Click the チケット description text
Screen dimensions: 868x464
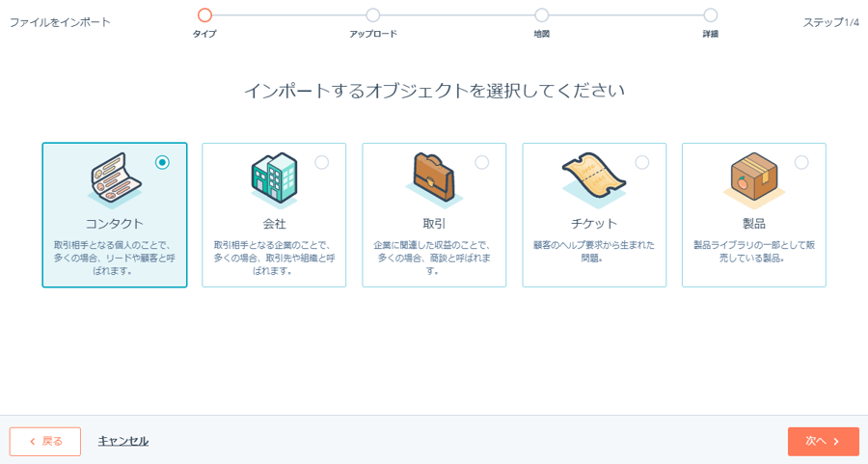click(594, 251)
